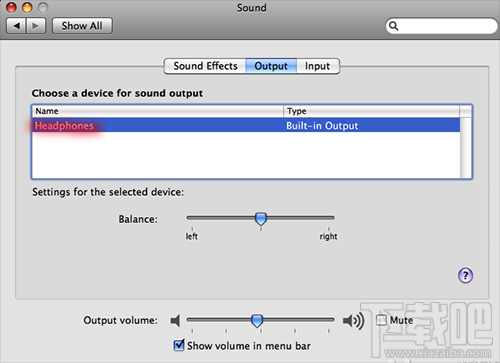Click the search magnifier icon
The height and width of the screenshot is (363, 500).
coord(393,26)
